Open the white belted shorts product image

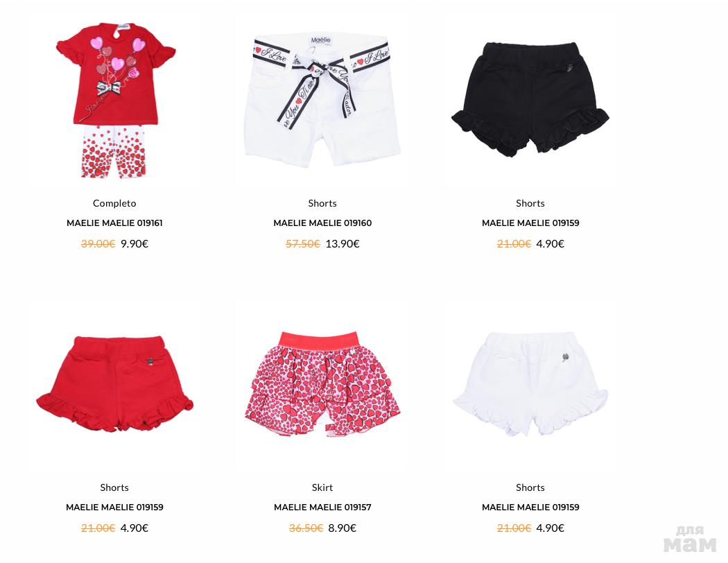point(322,101)
